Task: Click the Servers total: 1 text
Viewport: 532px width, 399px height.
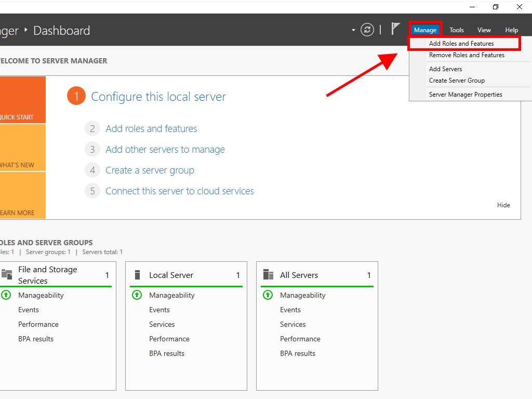Action: point(102,252)
